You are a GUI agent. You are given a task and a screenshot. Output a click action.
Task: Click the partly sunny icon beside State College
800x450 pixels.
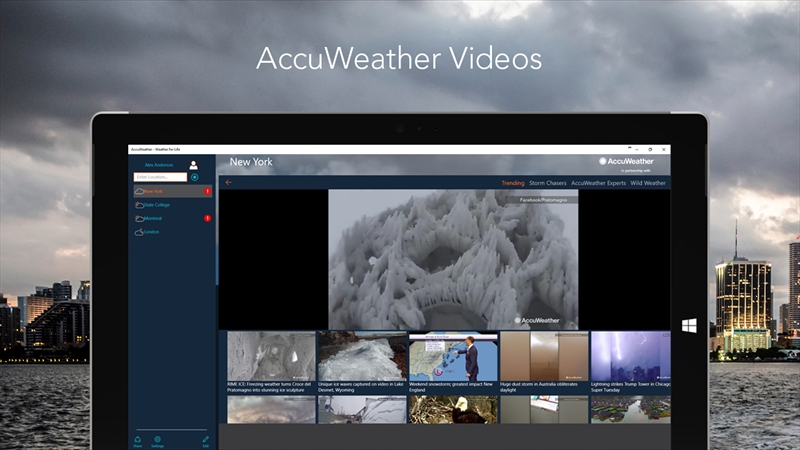click(x=139, y=205)
